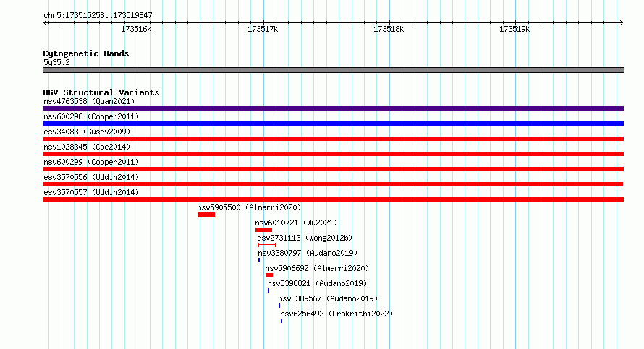Screen dimensions: 644x349
Task: Select the tiny blue nsv3398821 marker
Action: pyautogui.click(x=268, y=290)
